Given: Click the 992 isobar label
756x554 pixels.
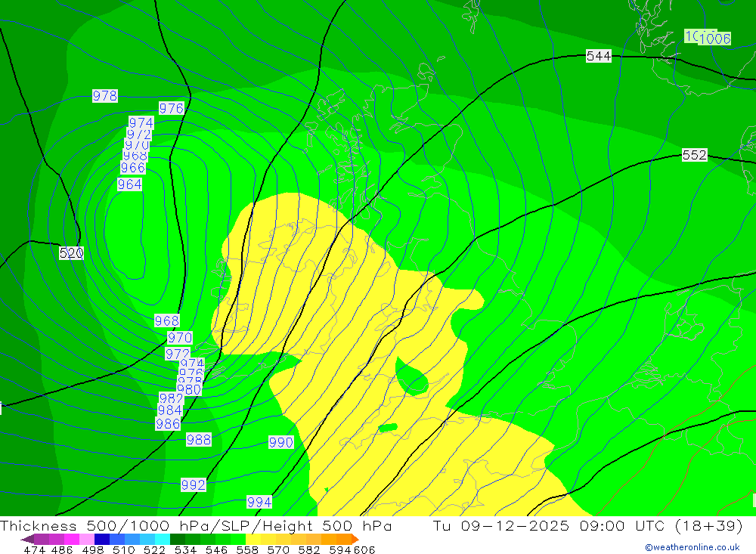Looking at the screenshot, I should click(194, 484).
